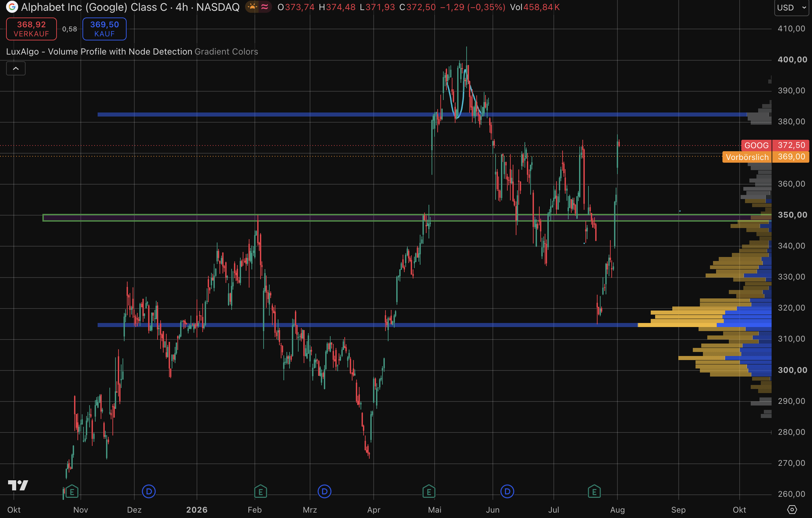This screenshot has height=518, width=812.
Task: Click the Apr label on time axis
Action: 374,510
